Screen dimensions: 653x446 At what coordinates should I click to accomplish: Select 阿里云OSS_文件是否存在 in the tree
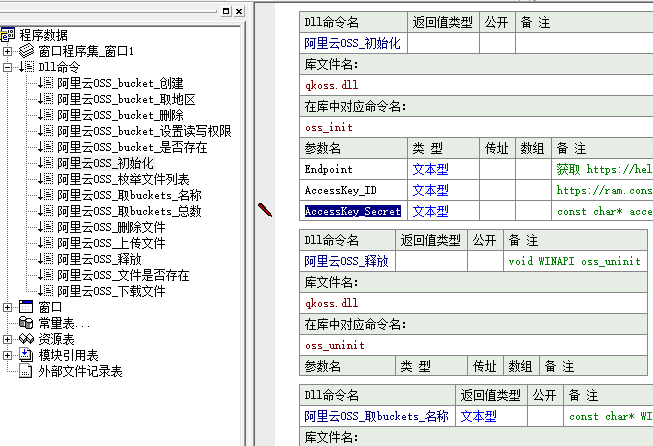123,275
